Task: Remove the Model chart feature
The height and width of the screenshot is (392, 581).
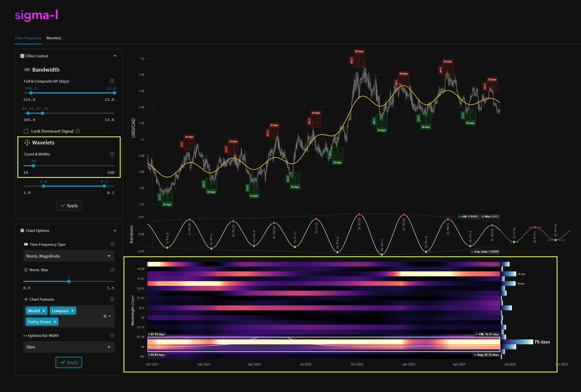Action: coord(44,311)
